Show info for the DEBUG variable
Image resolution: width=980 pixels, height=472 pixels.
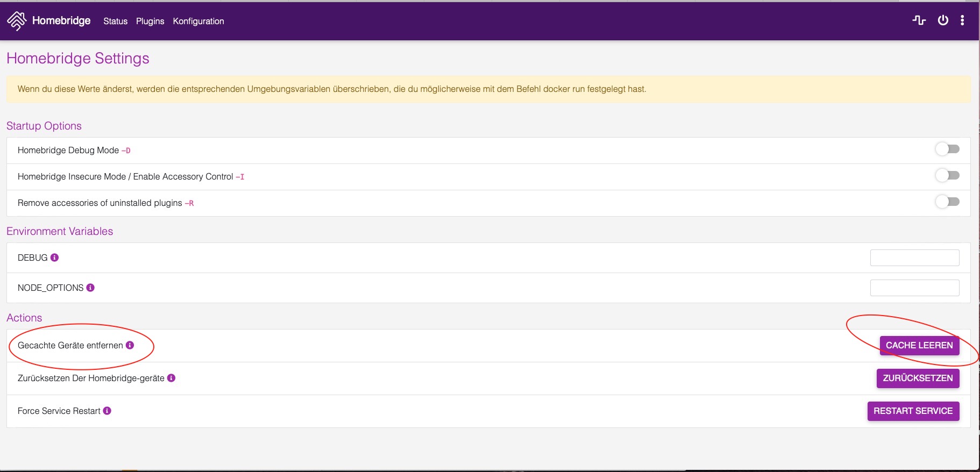coord(54,258)
